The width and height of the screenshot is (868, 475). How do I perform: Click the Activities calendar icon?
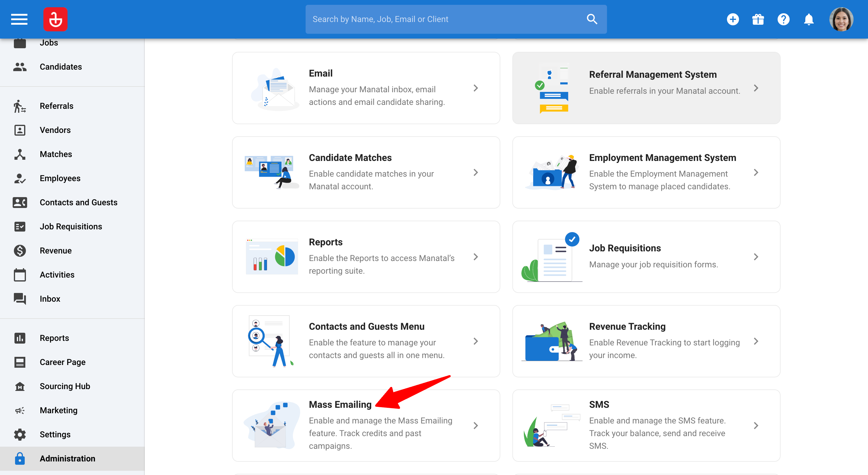pyautogui.click(x=20, y=275)
